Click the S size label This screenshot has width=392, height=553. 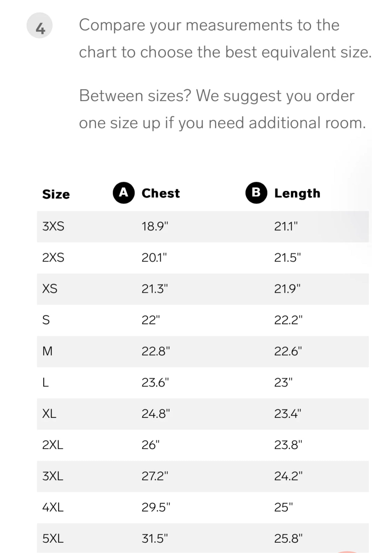46,320
